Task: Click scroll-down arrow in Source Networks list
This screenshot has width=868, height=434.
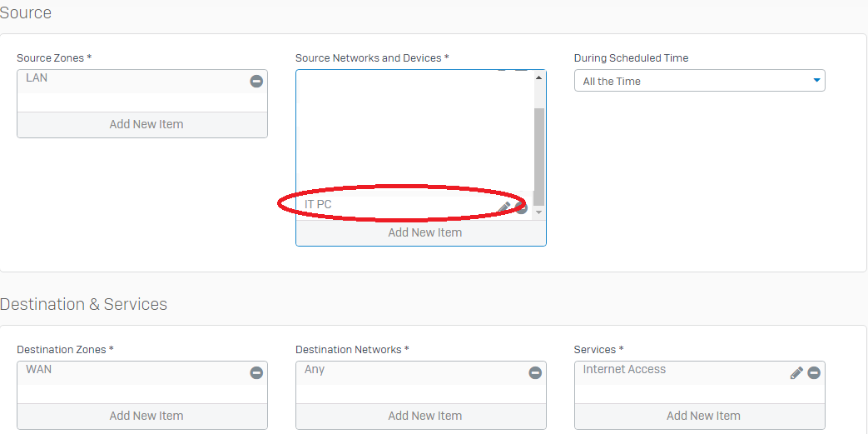Action: [x=538, y=213]
